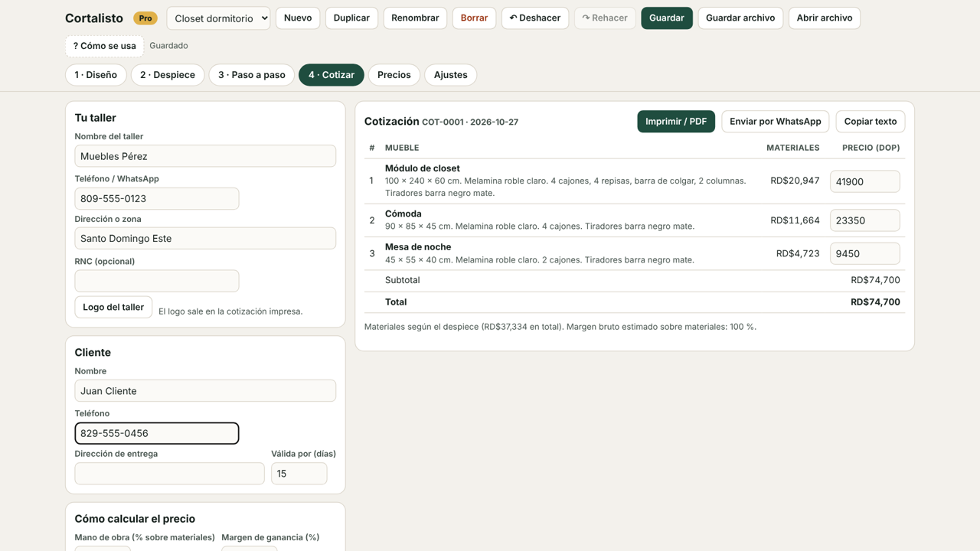Click the 'Dirección o zona' field

[x=205, y=238]
